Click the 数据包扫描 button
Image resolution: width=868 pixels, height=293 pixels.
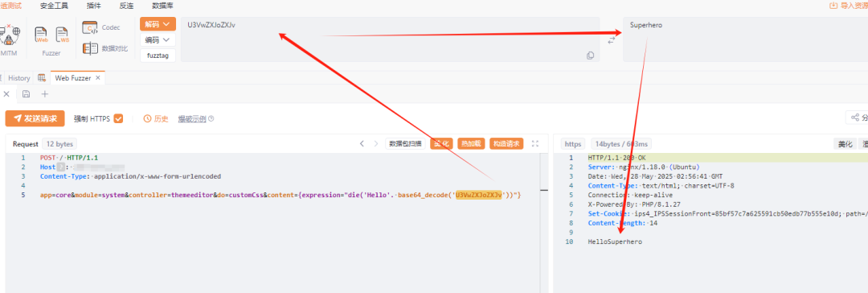[x=405, y=144]
